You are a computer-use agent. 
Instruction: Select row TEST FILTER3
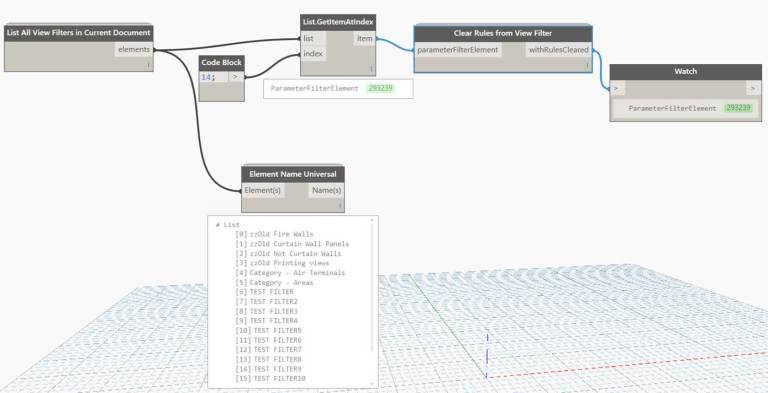click(266, 311)
